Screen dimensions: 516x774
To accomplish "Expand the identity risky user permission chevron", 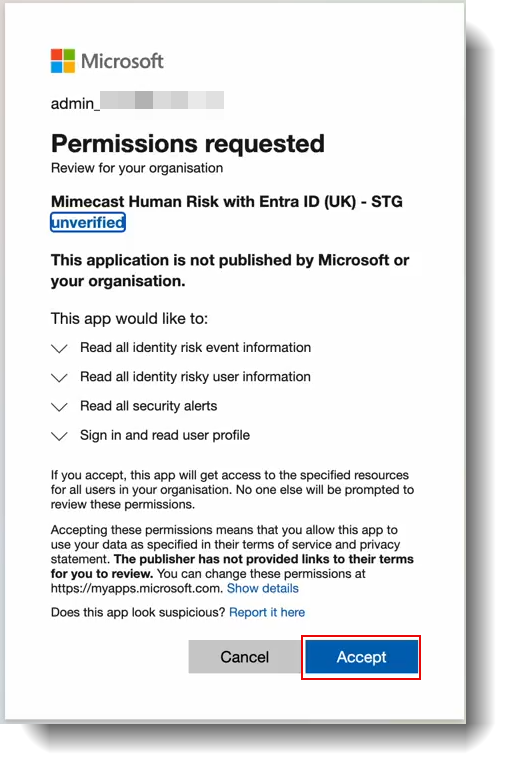I will [59, 378].
